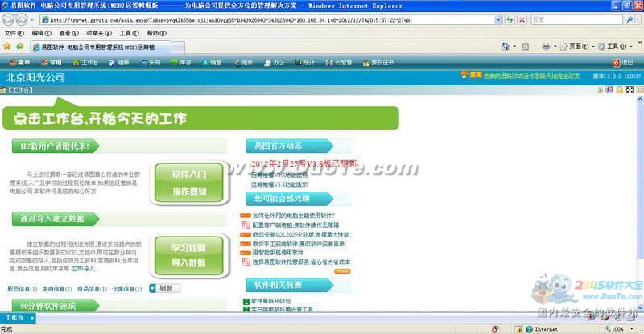Click the IE forward arrow button

coord(22,19)
